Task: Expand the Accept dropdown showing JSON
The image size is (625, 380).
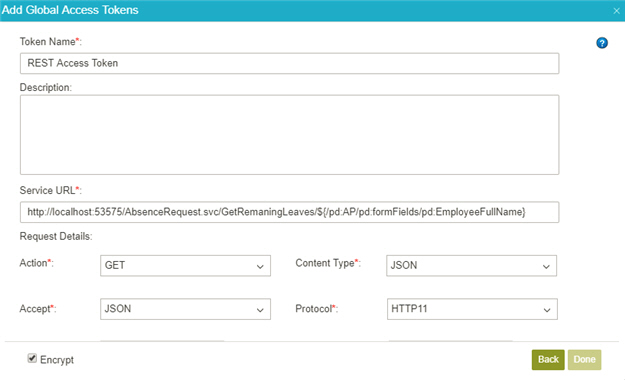Action: 185,309
